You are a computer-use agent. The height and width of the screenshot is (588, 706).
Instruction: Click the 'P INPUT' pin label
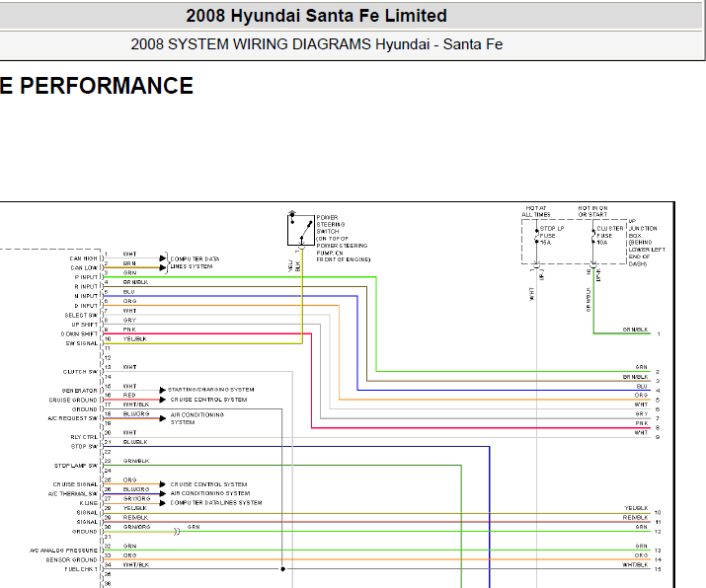[x=86, y=277]
